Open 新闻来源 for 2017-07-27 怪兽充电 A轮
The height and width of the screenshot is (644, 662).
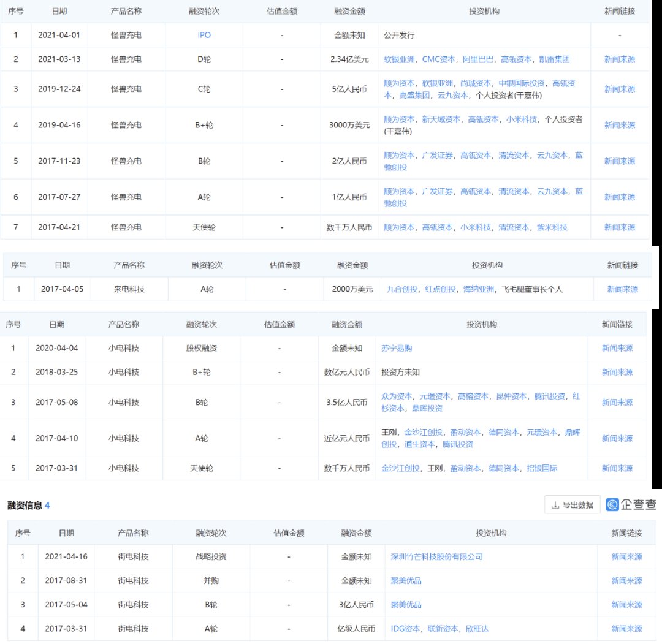click(619, 197)
